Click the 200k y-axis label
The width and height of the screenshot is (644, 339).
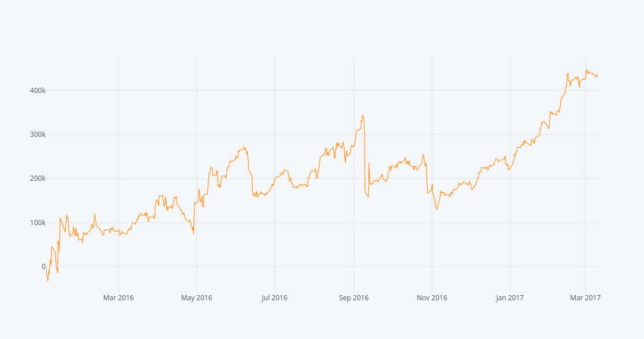point(38,178)
